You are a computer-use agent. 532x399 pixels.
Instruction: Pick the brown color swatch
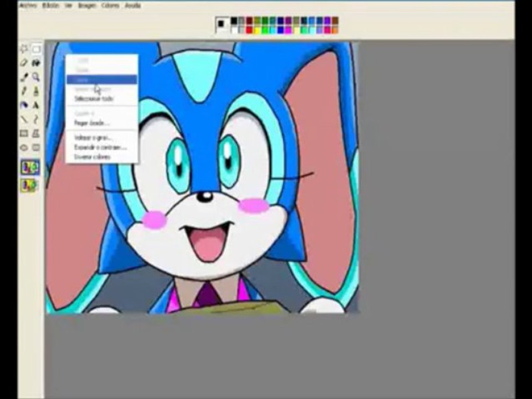coord(335,21)
